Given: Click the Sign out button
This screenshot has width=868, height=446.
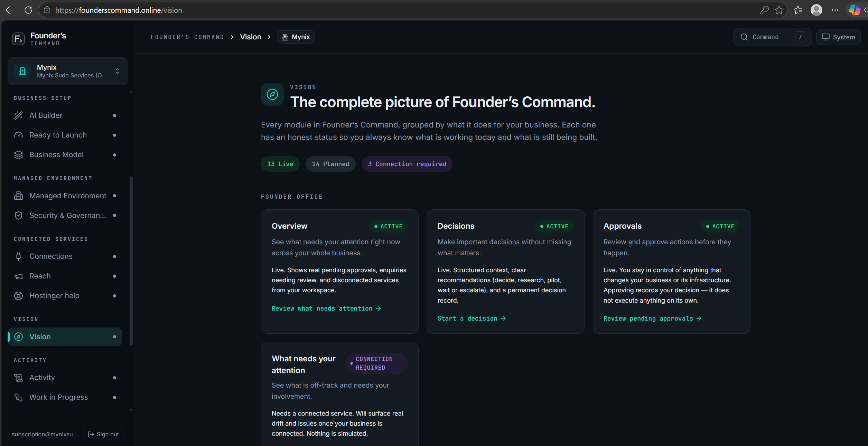Looking at the screenshot, I should click(103, 434).
